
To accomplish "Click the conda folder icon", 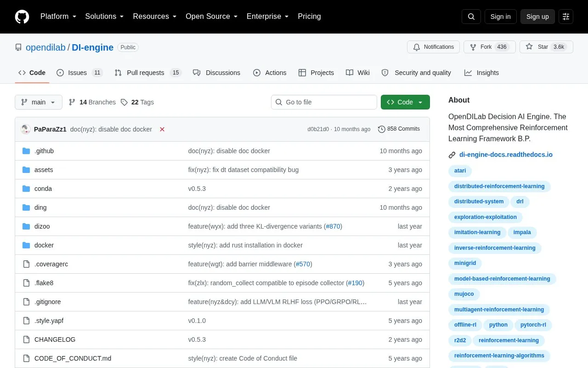I will [26, 189].
